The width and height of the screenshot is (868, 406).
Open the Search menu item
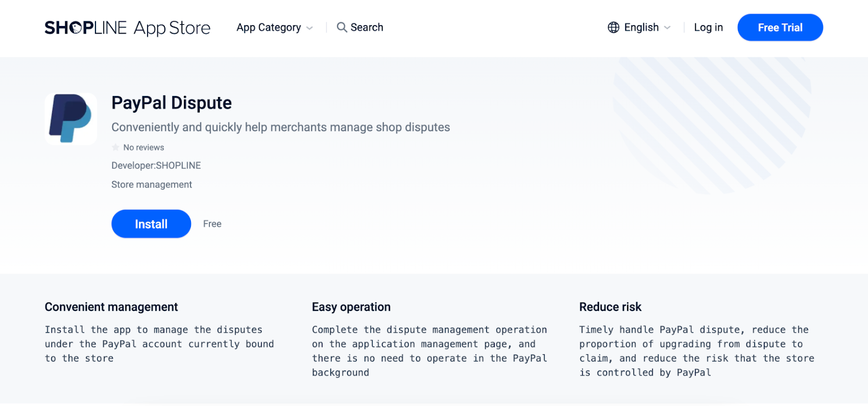click(x=367, y=27)
